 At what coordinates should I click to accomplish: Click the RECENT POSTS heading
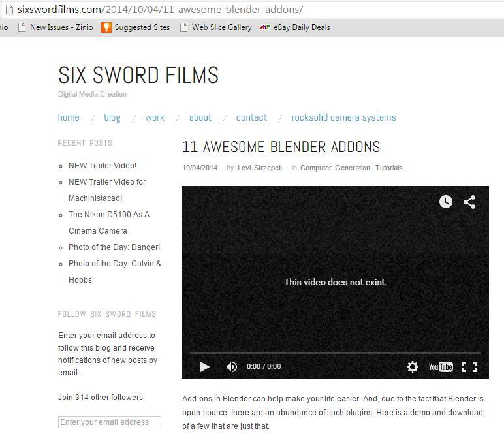(x=85, y=143)
